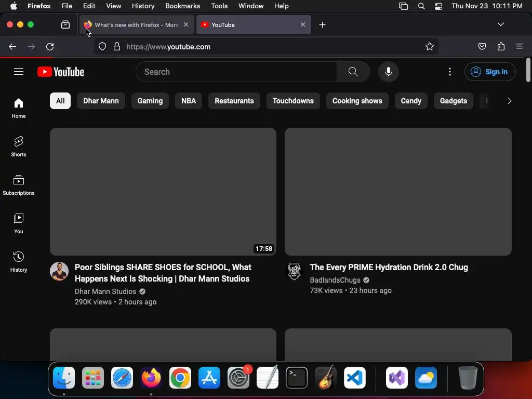Screen dimensions: 532x399
Task: Click the search magnifier button on YouTube
Action: (x=353, y=72)
